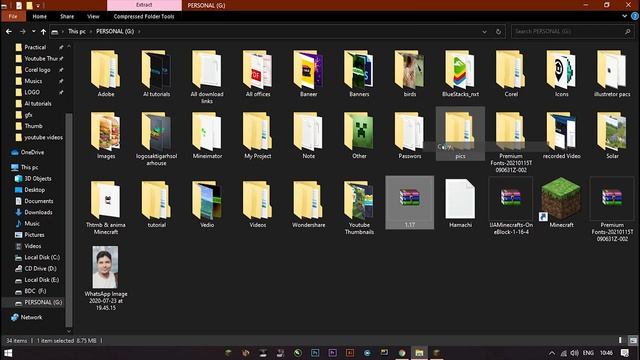Open the All offices folder
Image resolution: width=640 pixels, height=360 pixels.
[x=258, y=73]
